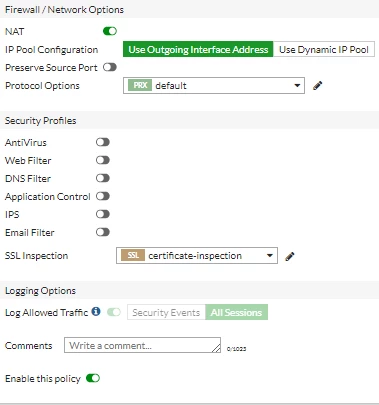Click the info icon beside Log Allowed Traffic
Screen dimensions: 379x405
96,312
